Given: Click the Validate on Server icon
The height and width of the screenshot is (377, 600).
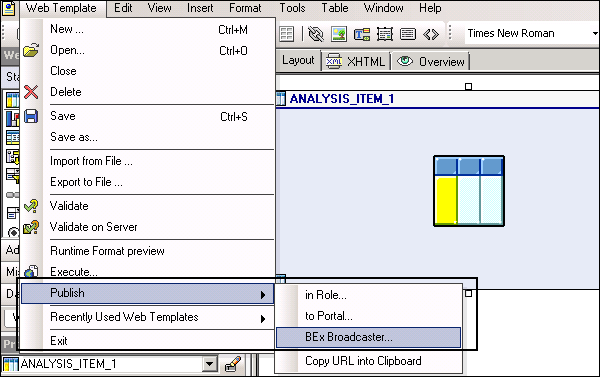Looking at the screenshot, I should click(x=31, y=227).
